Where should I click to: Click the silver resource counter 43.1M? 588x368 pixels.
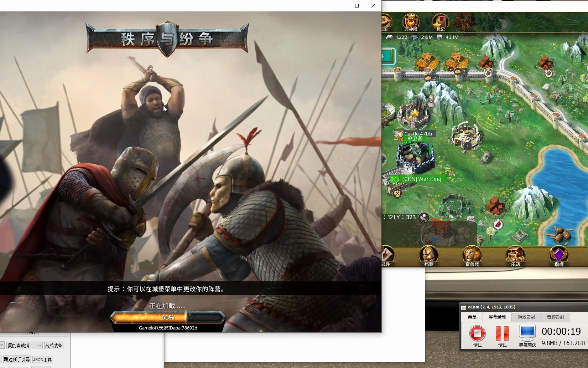[448, 37]
